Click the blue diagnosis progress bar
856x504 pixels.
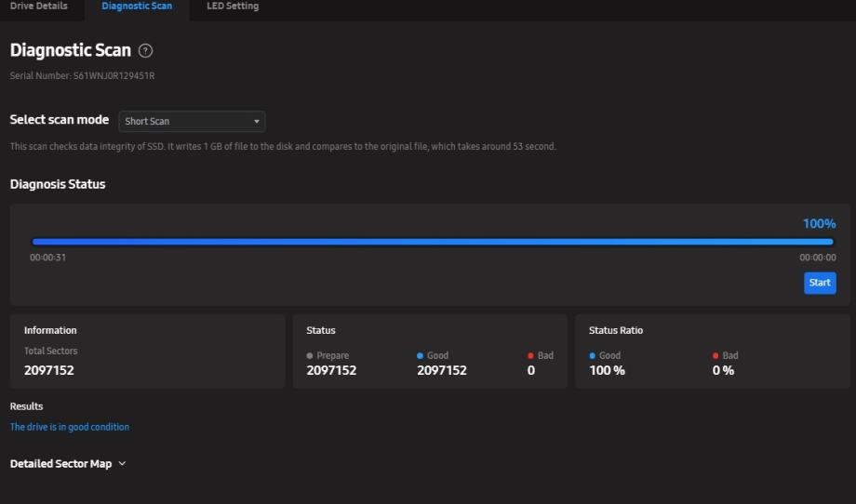(x=433, y=242)
